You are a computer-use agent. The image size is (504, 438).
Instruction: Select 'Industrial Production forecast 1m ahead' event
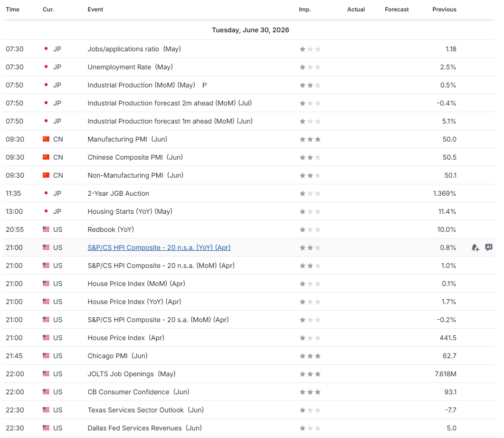170,121
